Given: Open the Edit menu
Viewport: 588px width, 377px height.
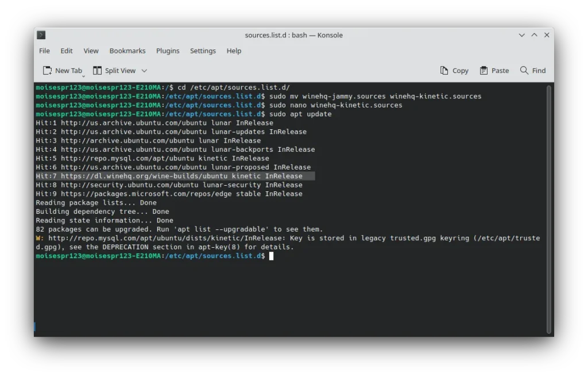Looking at the screenshot, I should point(67,51).
